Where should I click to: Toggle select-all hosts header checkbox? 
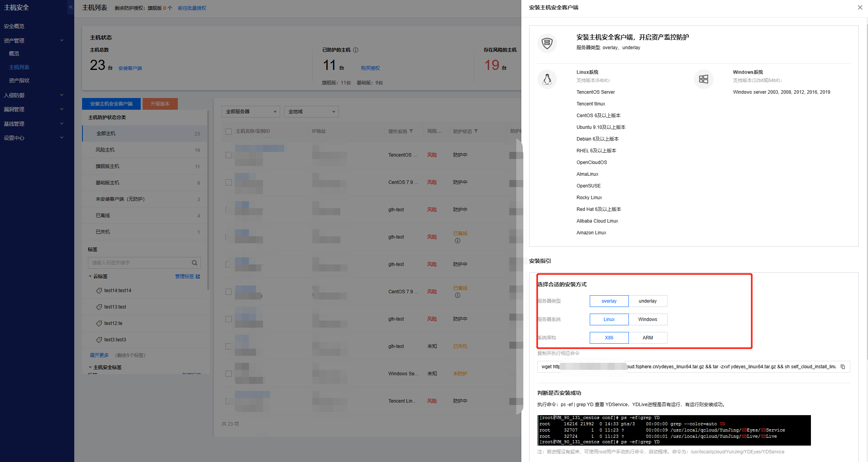tap(229, 132)
